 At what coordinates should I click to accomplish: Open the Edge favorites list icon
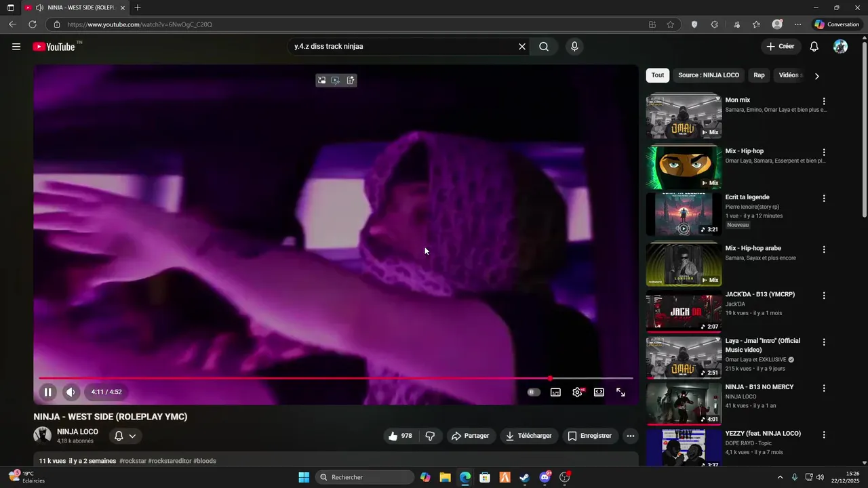757,24
